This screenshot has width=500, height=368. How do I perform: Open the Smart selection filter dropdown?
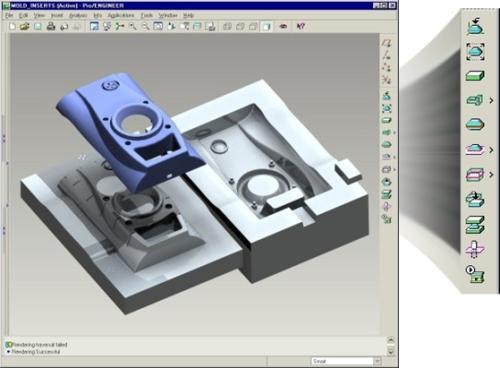378,361
